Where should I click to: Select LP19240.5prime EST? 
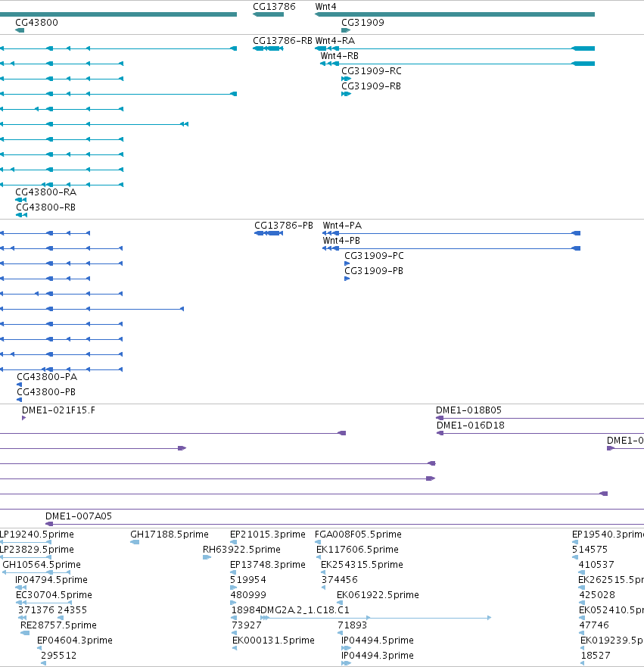[x=26, y=542]
